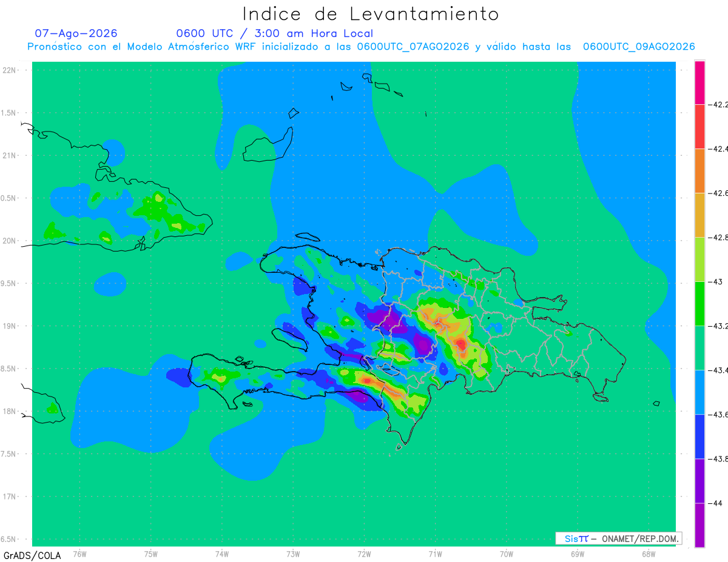Pick the '19N' latitude axis label

10,326
